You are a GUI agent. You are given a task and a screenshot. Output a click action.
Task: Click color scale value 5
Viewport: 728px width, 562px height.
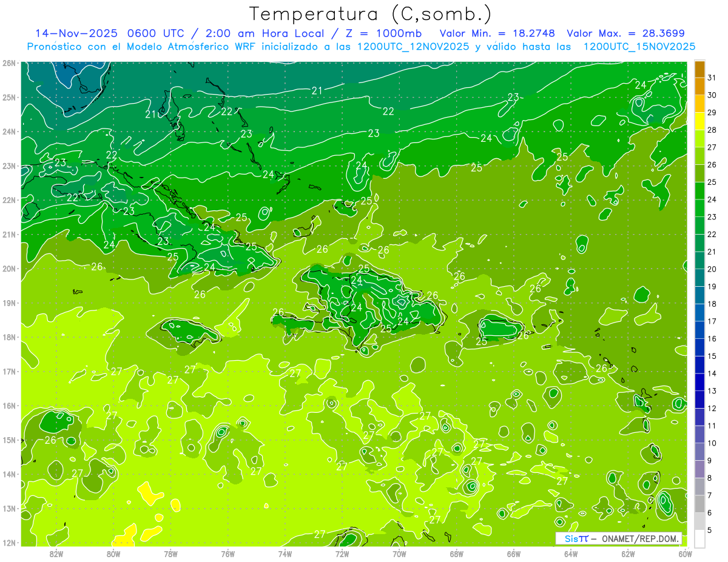click(710, 530)
